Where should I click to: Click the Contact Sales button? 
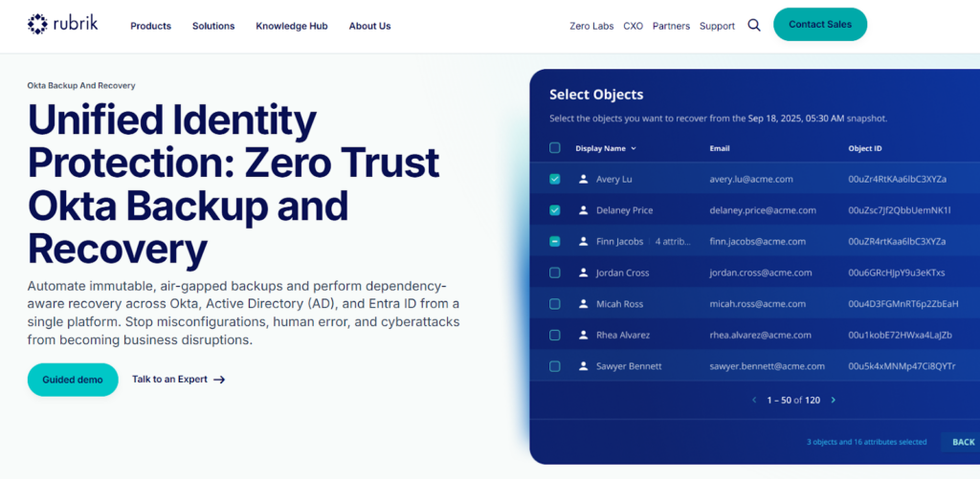pyautogui.click(x=819, y=25)
